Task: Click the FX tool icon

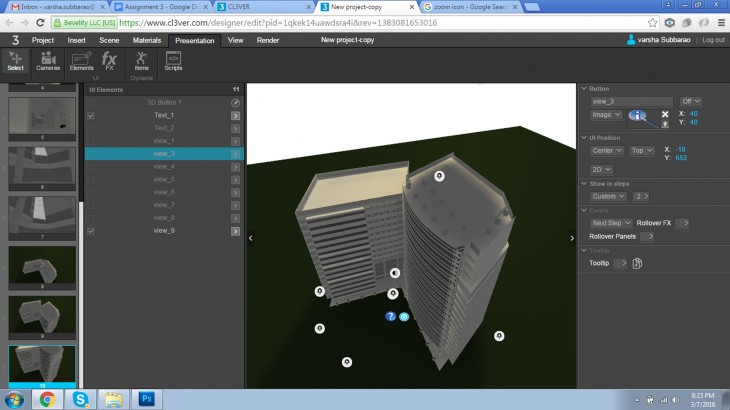Action: 110,61
